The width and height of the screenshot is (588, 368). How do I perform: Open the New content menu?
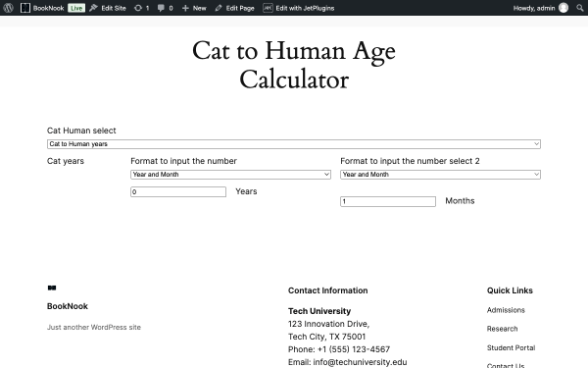point(194,8)
